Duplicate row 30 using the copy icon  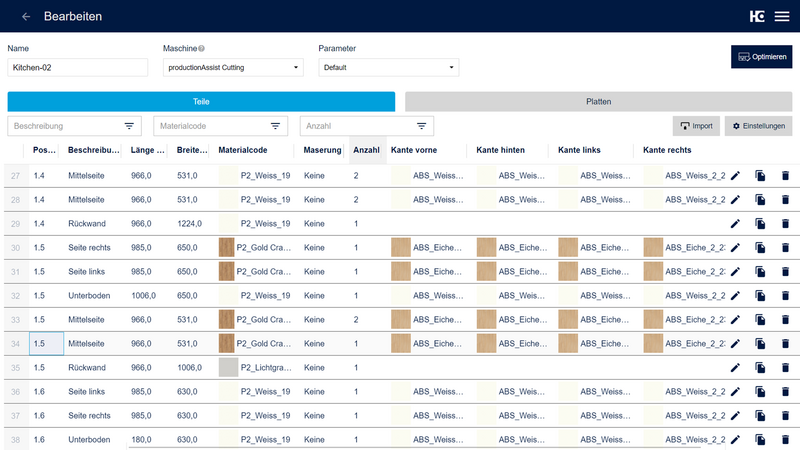click(760, 247)
